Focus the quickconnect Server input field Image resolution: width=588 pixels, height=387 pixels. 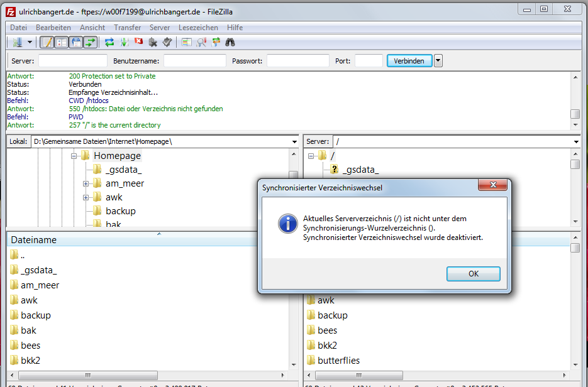click(x=73, y=61)
